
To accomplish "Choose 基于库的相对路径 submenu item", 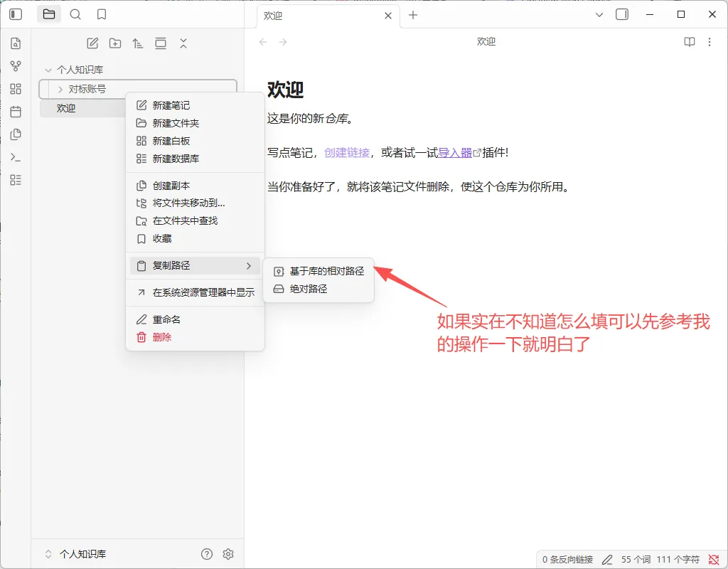I will pyautogui.click(x=318, y=271).
